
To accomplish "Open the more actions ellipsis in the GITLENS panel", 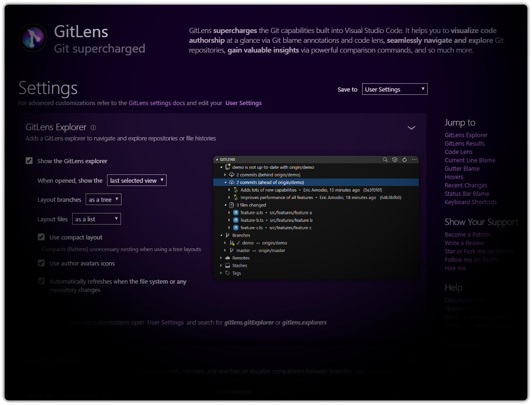I will pyautogui.click(x=414, y=159).
